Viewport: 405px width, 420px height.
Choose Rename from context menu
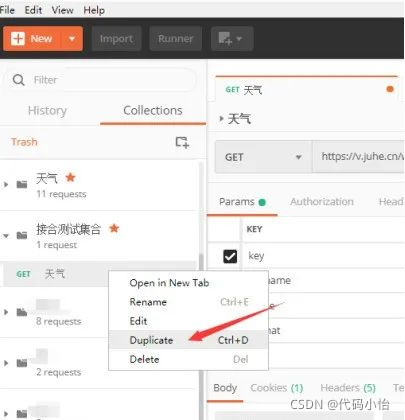189,302
